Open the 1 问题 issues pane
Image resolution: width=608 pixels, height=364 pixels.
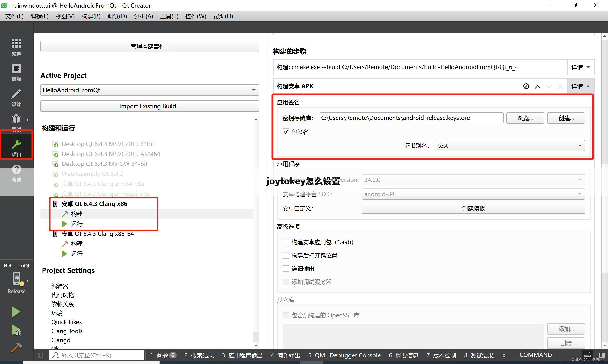click(x=163, y=355)
